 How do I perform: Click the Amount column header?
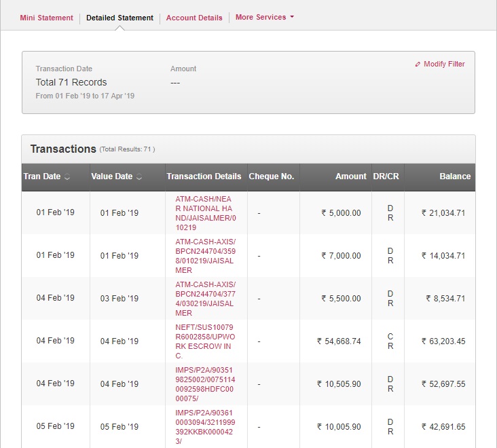tap(350, 176)
